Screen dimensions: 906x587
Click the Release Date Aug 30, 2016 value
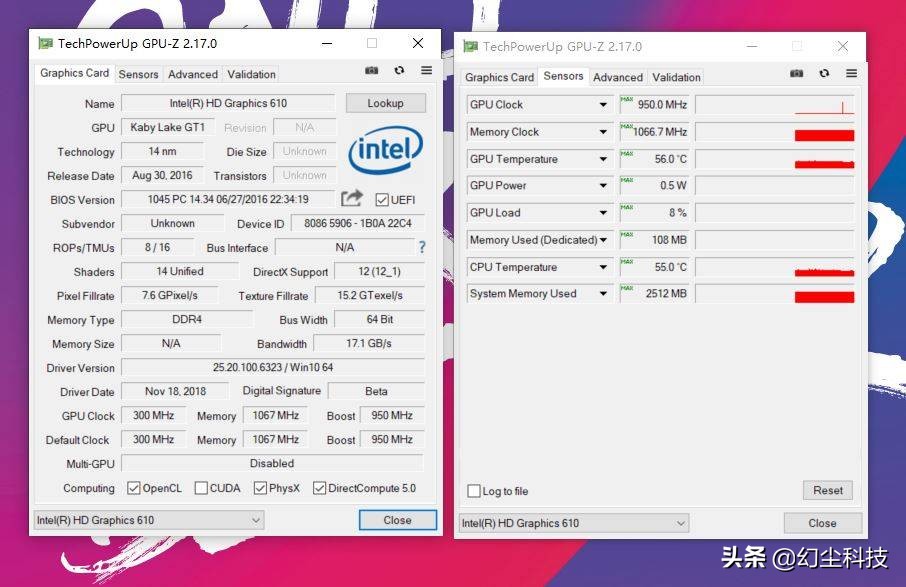click(162, 176)
